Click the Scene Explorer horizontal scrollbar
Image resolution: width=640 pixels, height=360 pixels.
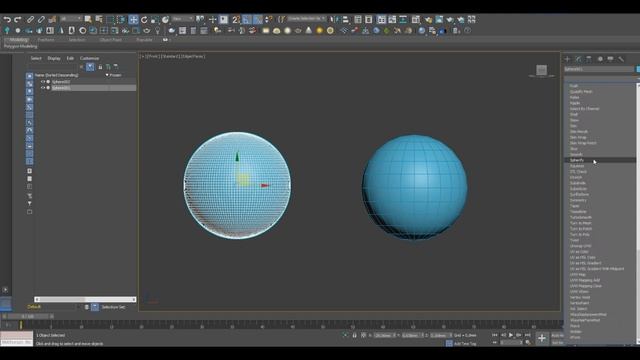(85, 299)
